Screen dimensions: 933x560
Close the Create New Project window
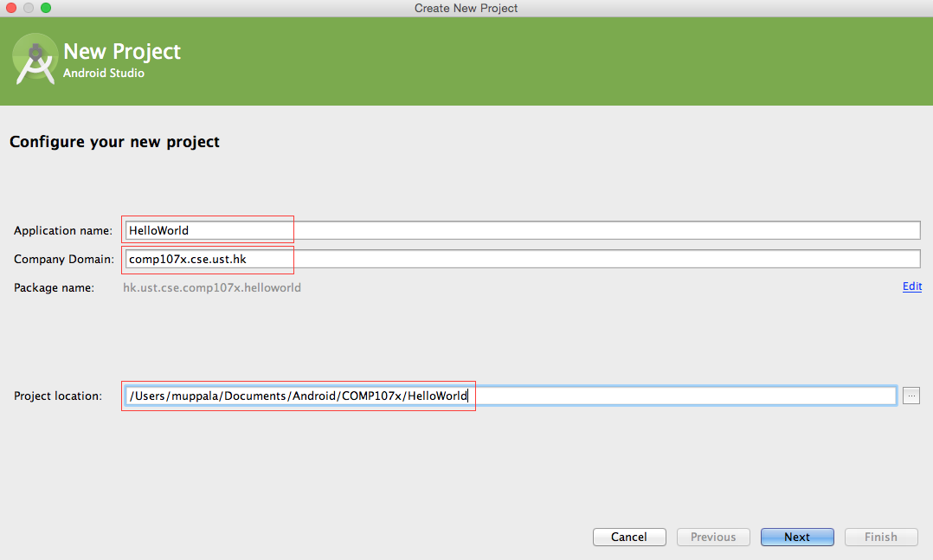(x=11, y=8)
